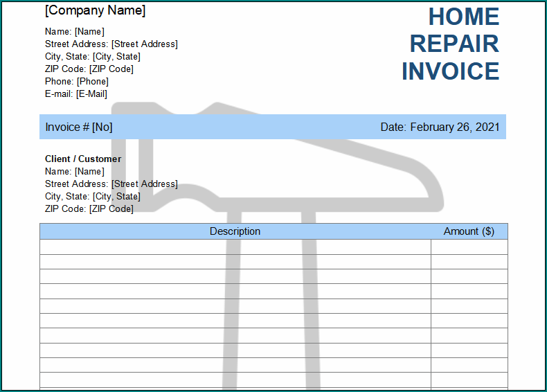The height and width of the screenshot is (392, 547).
Task: Select the HOME REPAIR INVOICE title
Action: 450,44
